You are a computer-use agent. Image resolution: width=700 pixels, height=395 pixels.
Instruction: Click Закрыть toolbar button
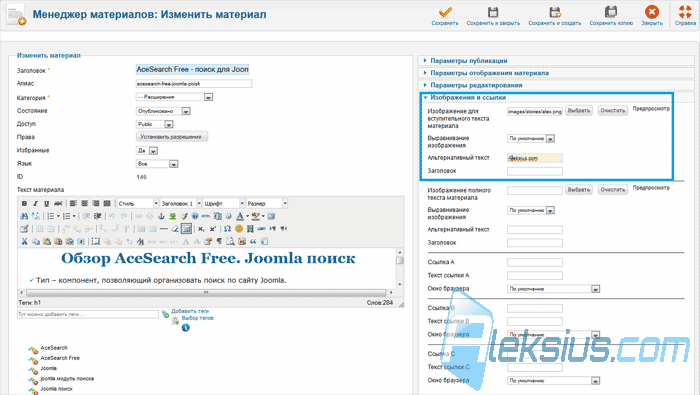coord(652,16)
